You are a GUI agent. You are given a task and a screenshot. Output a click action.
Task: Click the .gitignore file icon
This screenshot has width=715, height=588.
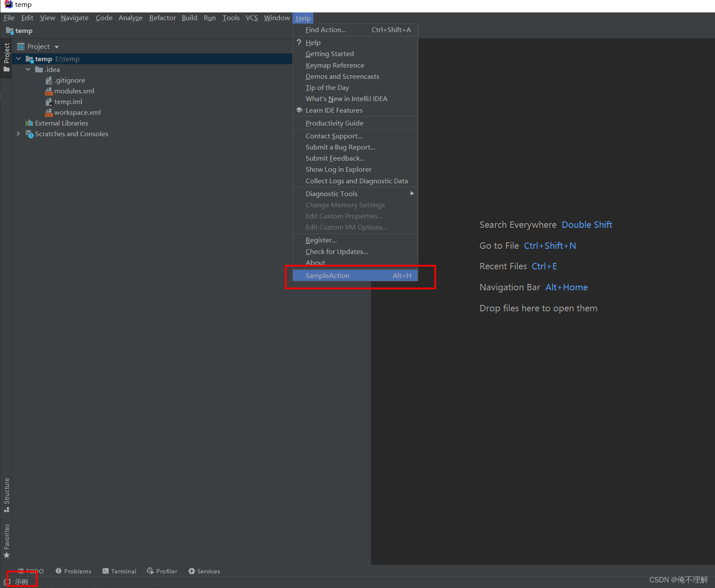point(49,81)
